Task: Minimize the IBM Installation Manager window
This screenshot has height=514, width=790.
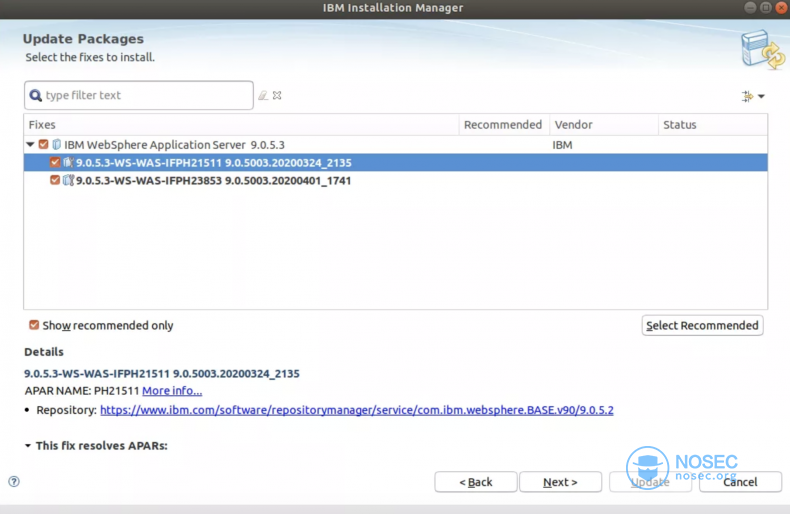Action: pyautogui.click(x=750, y=8)
